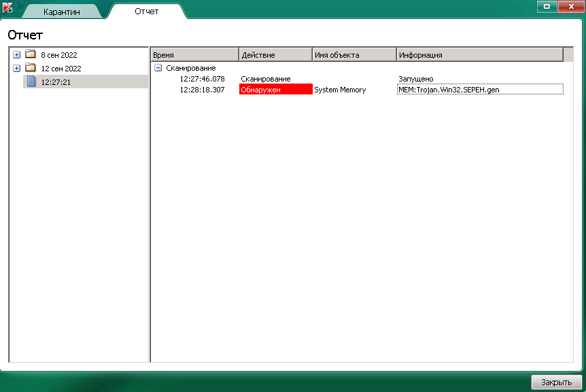Select the Отчет tab

point(147,11)
